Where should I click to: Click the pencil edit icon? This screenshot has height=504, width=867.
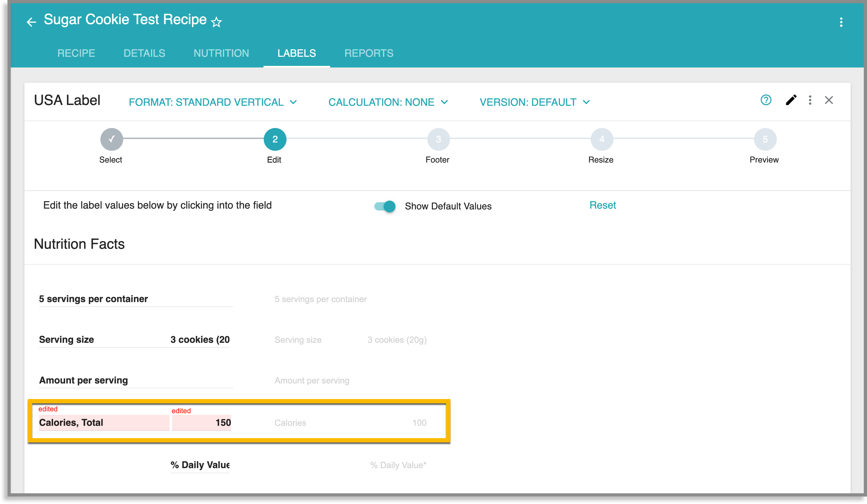pyautogui.click(x=791, y=100)
